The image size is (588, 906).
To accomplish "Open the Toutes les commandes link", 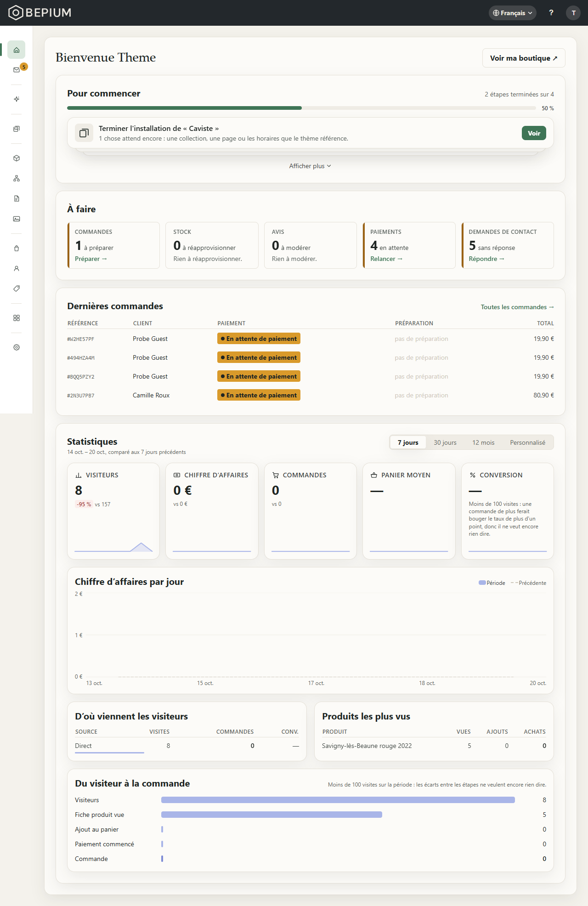I will click(517, 307).
